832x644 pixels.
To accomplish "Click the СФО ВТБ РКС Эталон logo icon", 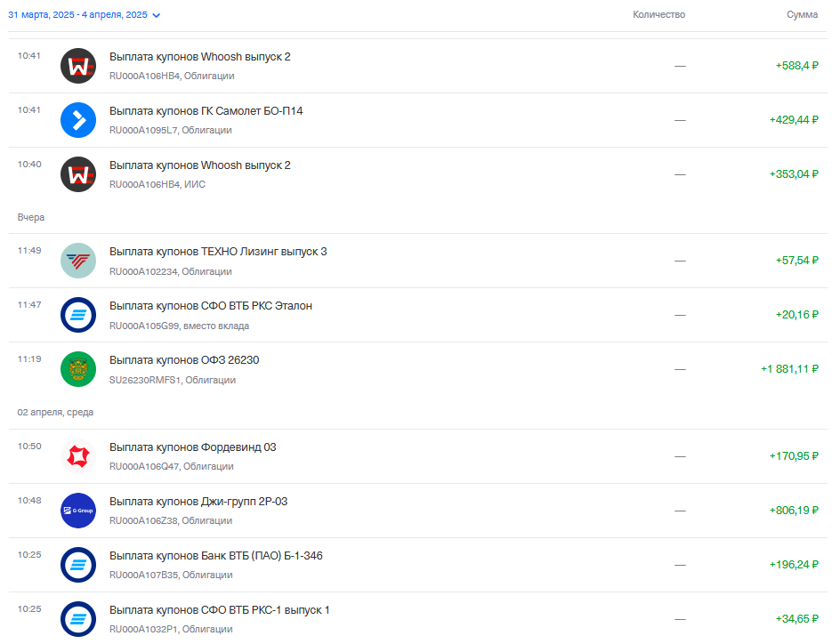I will [x=78, y=315].
